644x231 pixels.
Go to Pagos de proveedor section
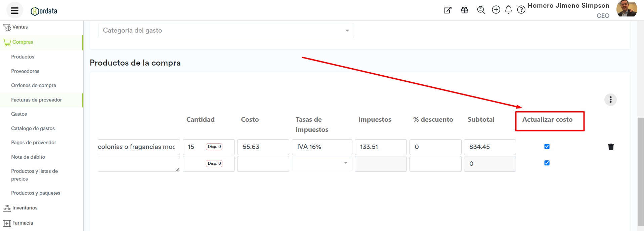click(34, 143)
